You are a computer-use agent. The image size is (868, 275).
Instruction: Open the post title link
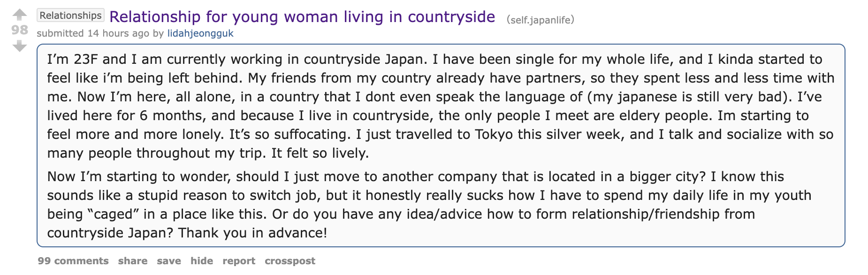point(302,17)
